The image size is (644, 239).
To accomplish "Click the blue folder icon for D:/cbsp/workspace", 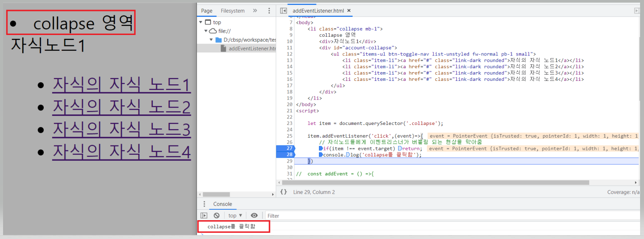I will pyautogui.click(x=218, y=40).
